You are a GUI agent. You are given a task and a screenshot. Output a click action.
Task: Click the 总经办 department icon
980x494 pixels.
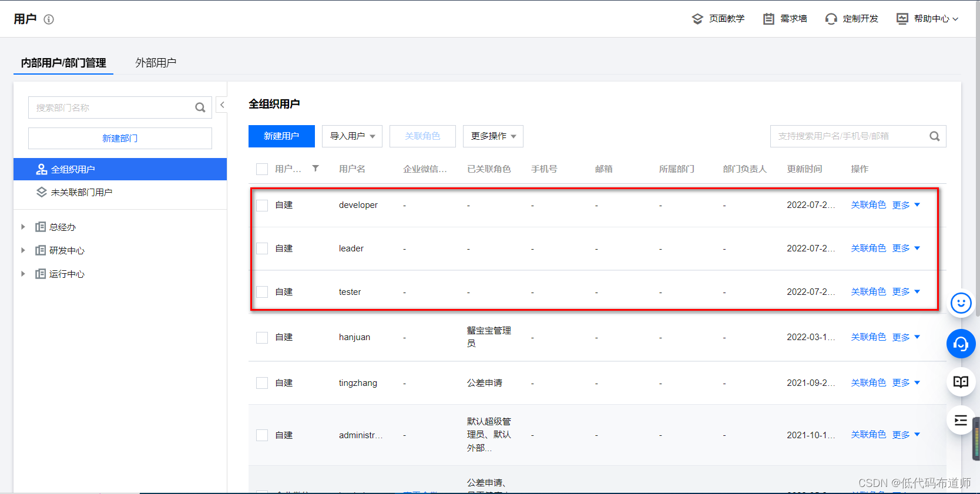pyautogui.click(x=41, y=227)
